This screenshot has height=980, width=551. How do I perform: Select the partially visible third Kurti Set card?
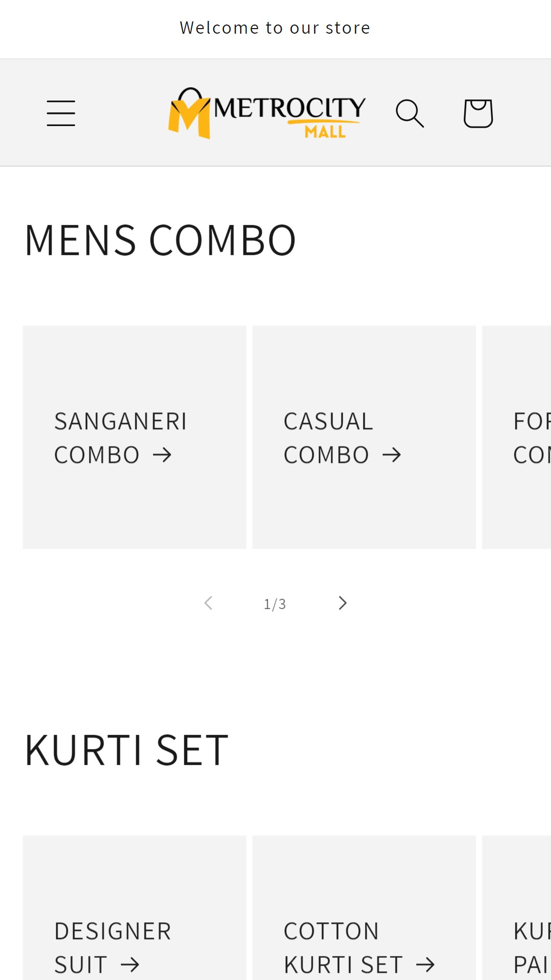[516, 908]
